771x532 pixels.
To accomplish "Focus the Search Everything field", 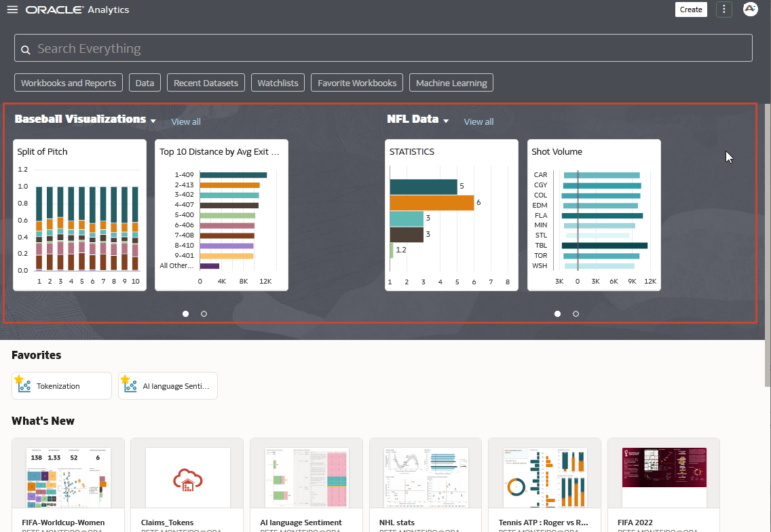I will coord(383,48).
